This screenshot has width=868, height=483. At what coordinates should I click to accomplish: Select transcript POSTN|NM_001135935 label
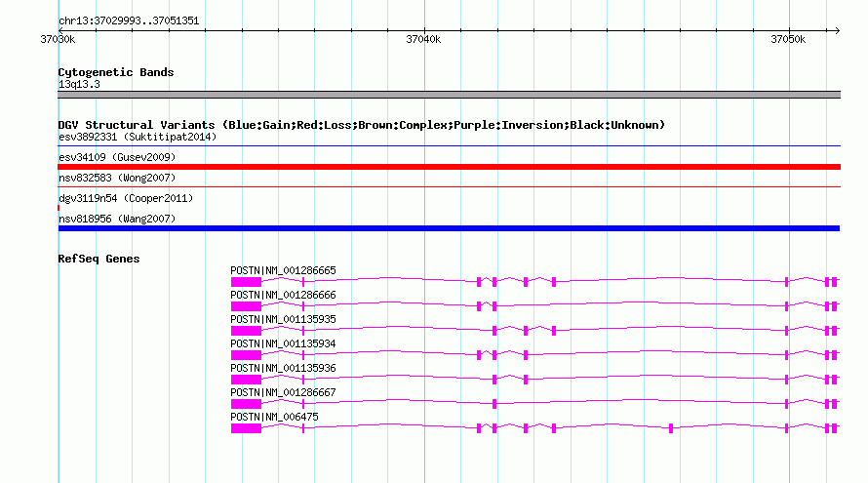pos(283,320)
